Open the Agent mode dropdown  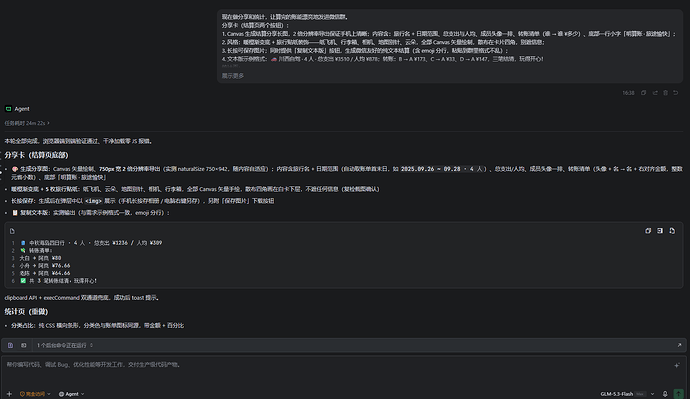point(71,394)
